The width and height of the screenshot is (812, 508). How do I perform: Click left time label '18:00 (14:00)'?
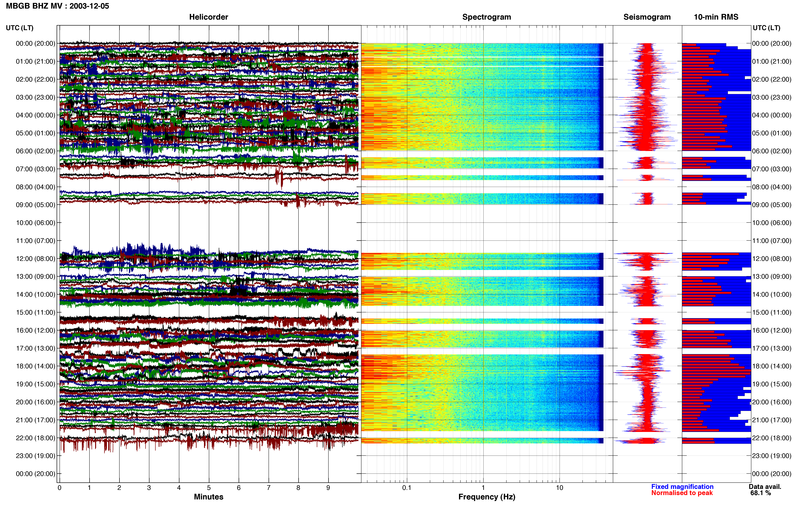pos(35,366)
